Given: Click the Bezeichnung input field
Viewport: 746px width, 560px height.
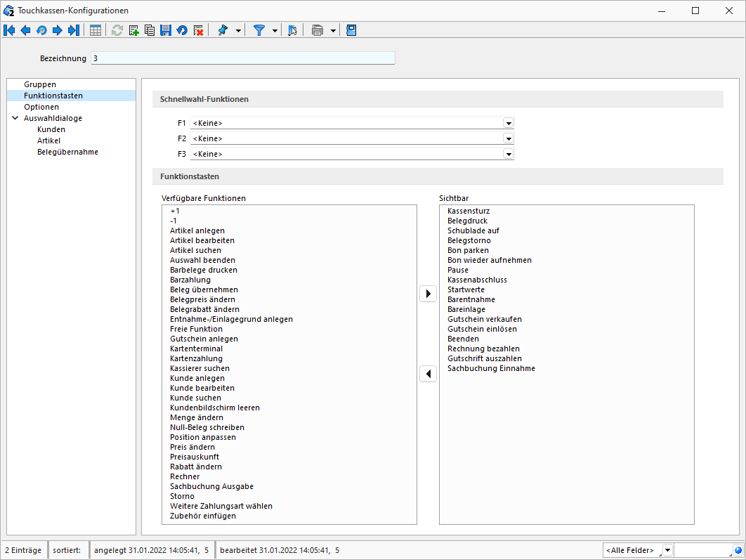Looking at the screenshot, I should [242, 58].
